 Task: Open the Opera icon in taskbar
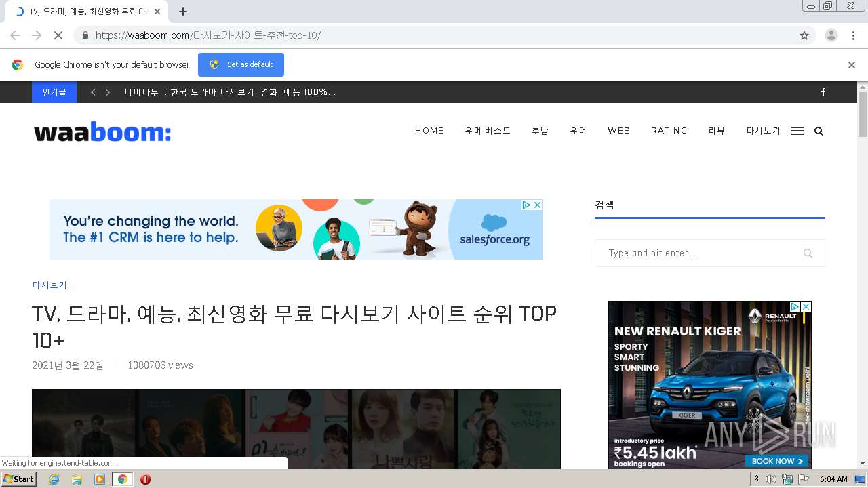(x=145, y=479)
